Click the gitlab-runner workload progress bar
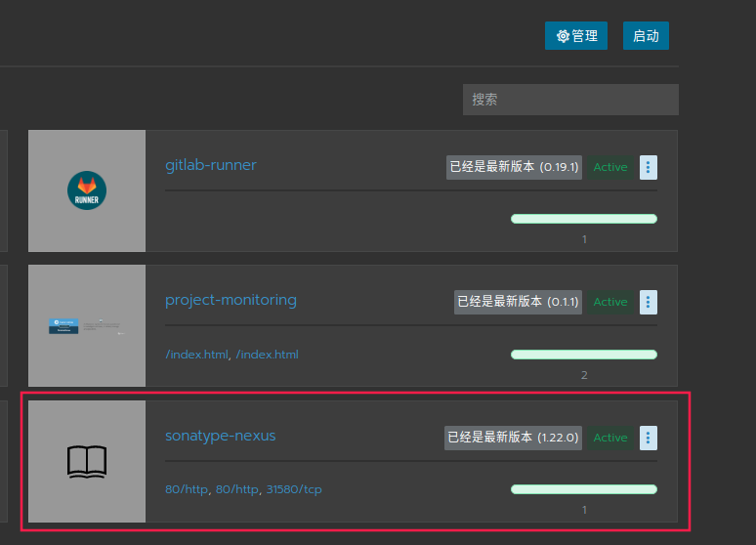This screenshot has width=756, height=545. point(584,219)
